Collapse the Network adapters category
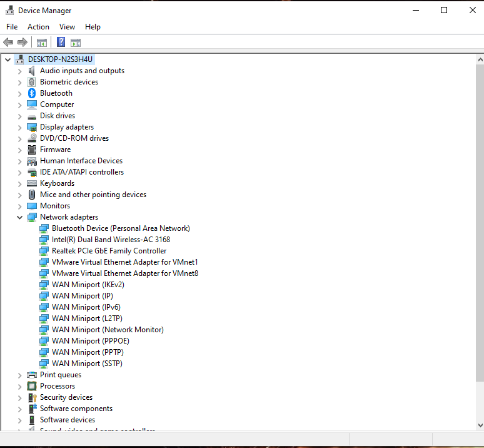The width and height of the screenshot is (484, 448). pyautogui.click(x=20, y=217)
